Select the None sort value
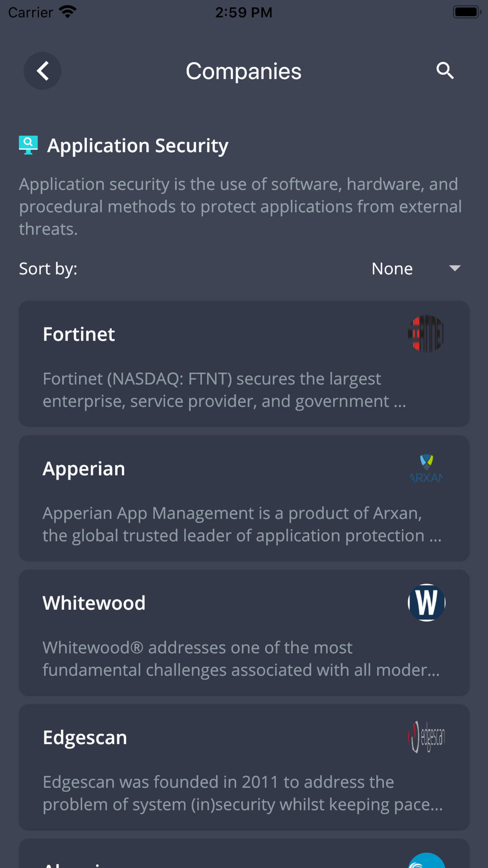 392,269
